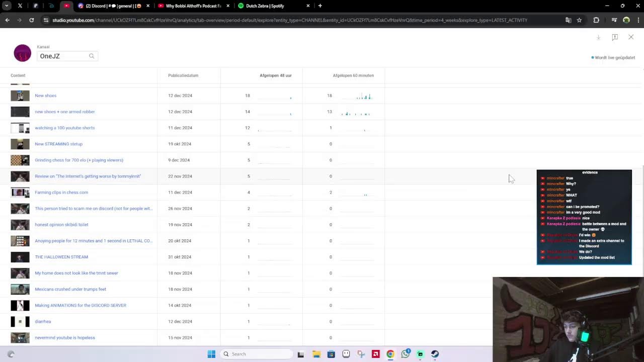
Task: Click the search magnifier in channel field
Action: click(x=92, y=56)
